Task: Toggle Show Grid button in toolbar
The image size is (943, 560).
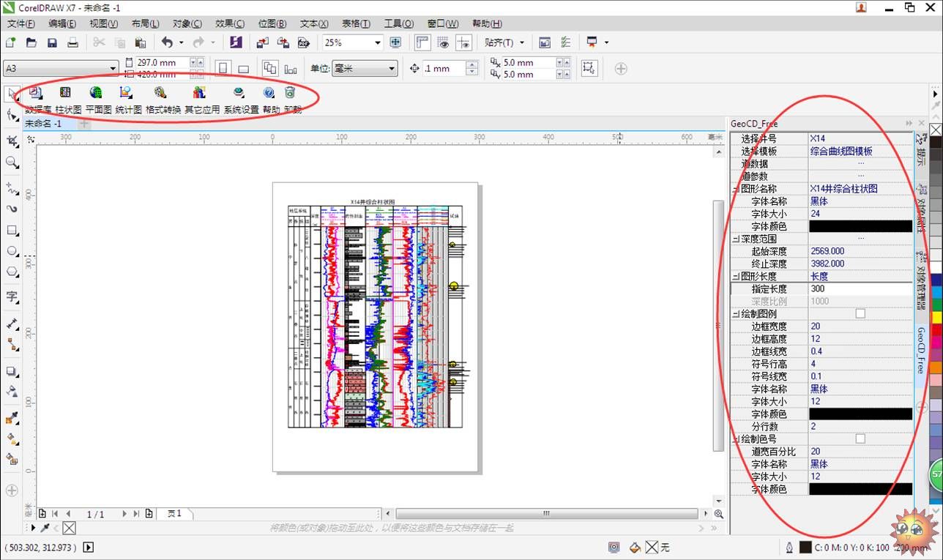Action: (x=443, y=42)
